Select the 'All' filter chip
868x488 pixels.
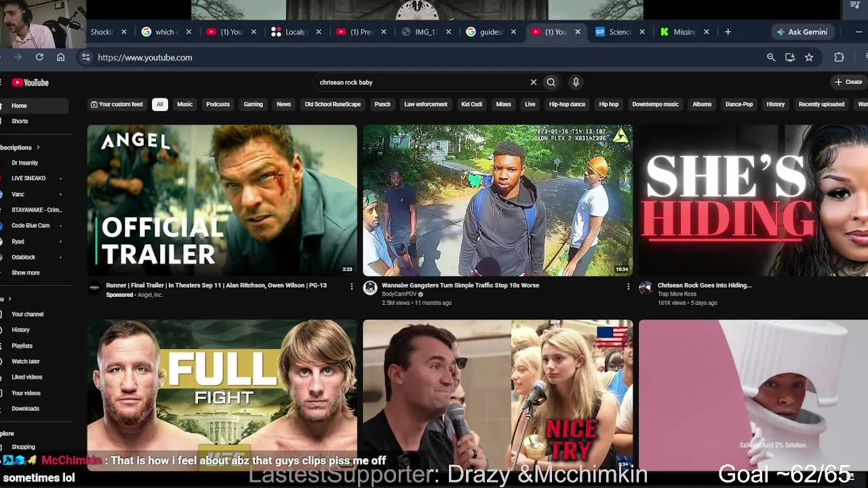(x=159, y=104)
